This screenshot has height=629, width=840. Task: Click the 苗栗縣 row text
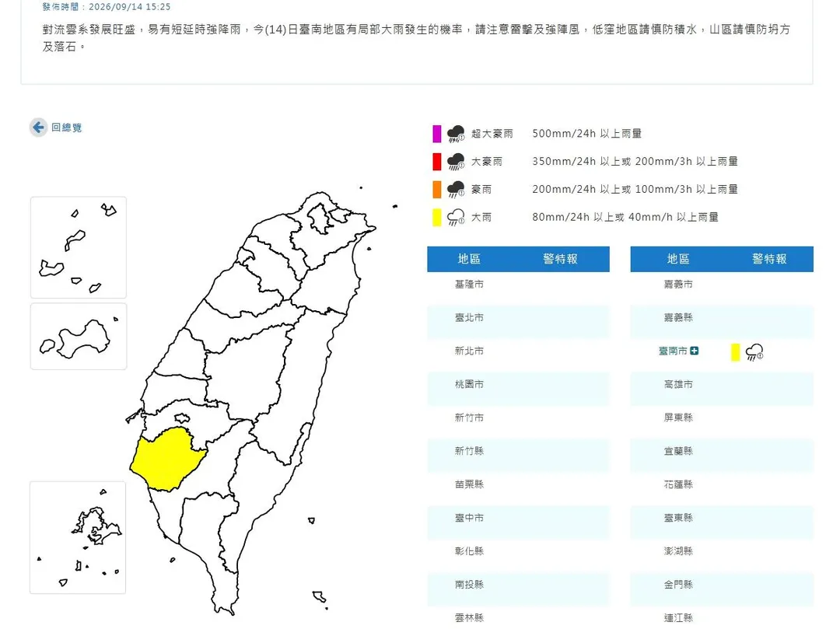tap(469, 484)
